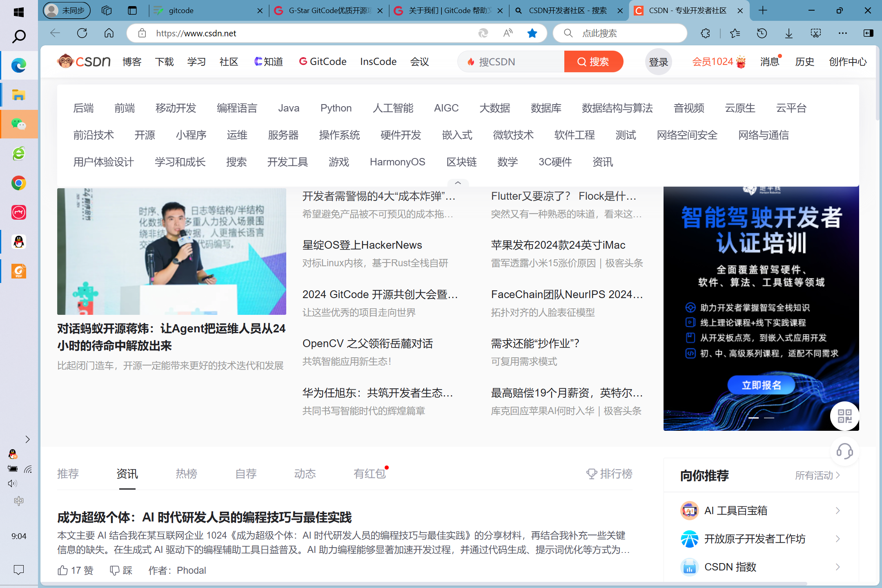Screen dimensions: 882x588
Task: Open the 博客 nav menu
Action: click(x=132, y=62)
